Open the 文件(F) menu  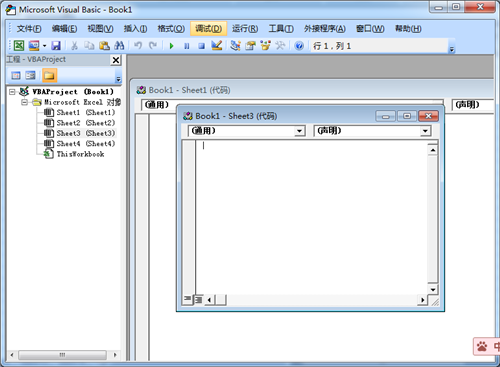(x=29, y=29)
